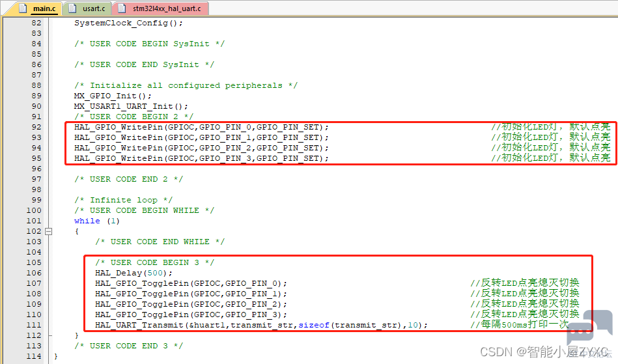Click the USER CODE END 3 comment
Screen dimensions: 618x364
[x=128, y=346]
